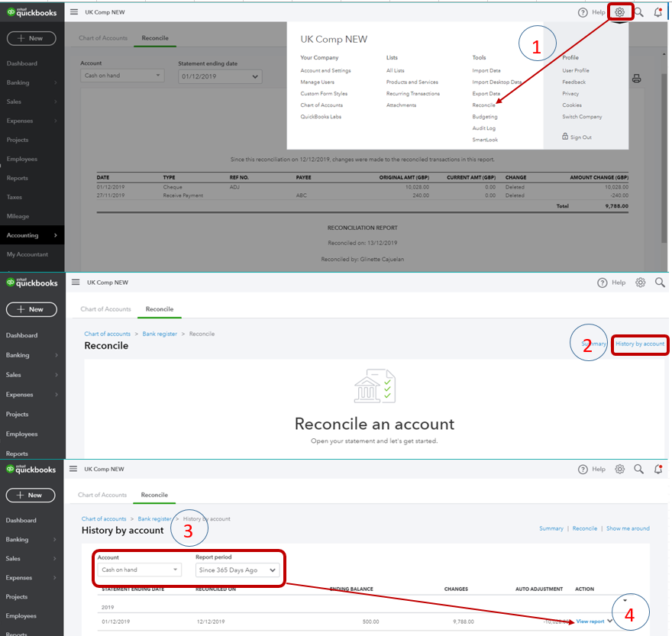This screenshot has height=636, width=672.
Task: Click Sign Out in the gear menu
Action: point(580,137)
